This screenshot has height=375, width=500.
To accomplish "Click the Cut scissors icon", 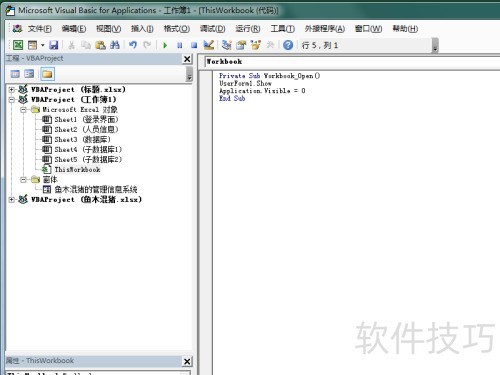I will coord(71,45).
